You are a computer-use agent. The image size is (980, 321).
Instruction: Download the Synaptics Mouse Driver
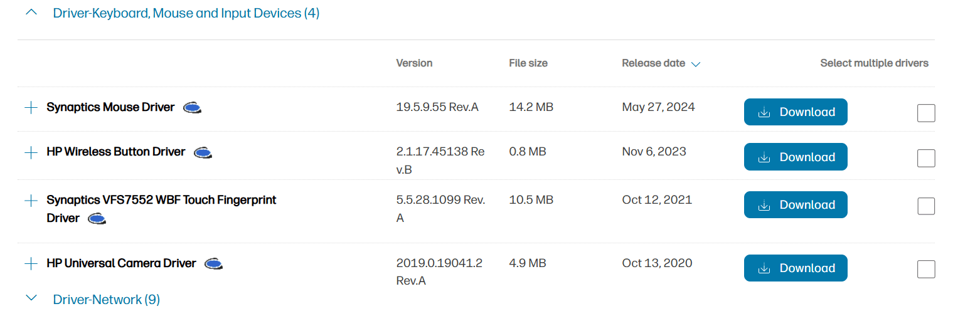796,112
